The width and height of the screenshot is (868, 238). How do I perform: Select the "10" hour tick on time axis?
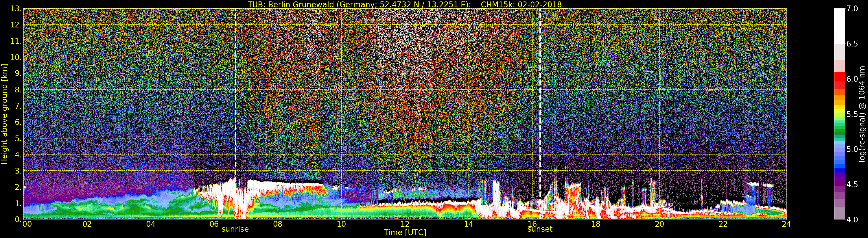pyautogui.click(x=341, y=224)
